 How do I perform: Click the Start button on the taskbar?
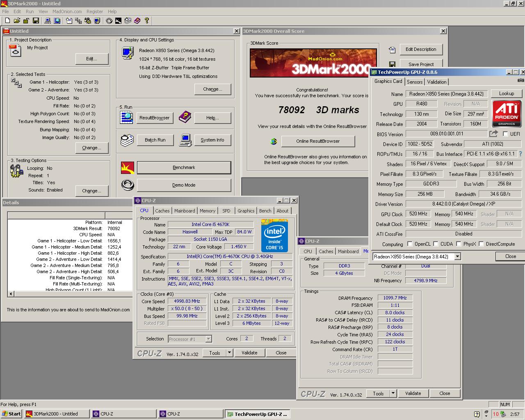(x=11, y=414)
